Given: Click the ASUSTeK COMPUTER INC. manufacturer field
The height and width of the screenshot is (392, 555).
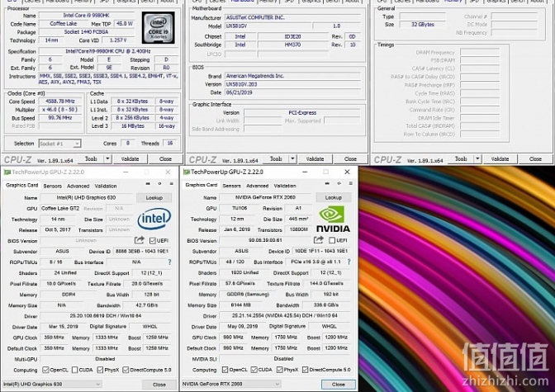Looking at the screenshot, I should click(293, 17).
